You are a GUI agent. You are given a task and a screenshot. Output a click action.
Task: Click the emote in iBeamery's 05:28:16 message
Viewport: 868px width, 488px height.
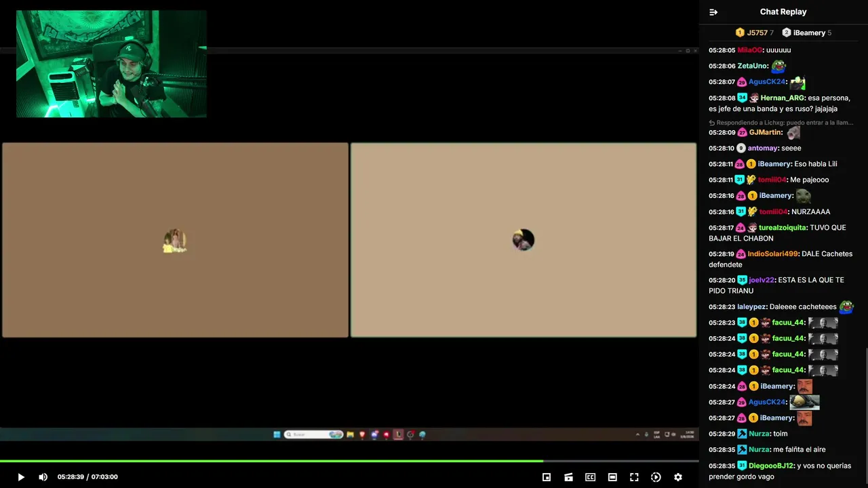pyautogui.click(x=804, y=196)
